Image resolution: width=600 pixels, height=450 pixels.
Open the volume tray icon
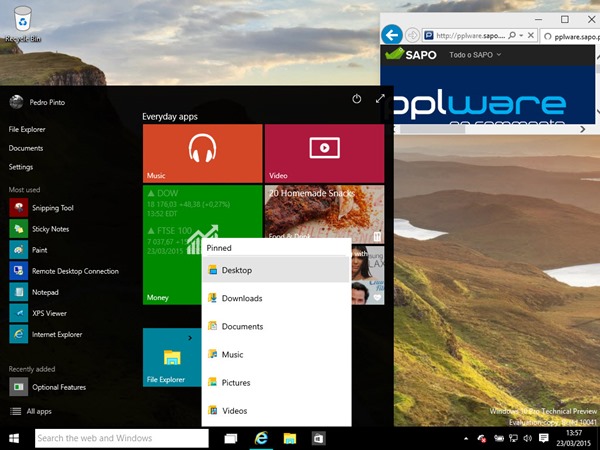[528, 439]
